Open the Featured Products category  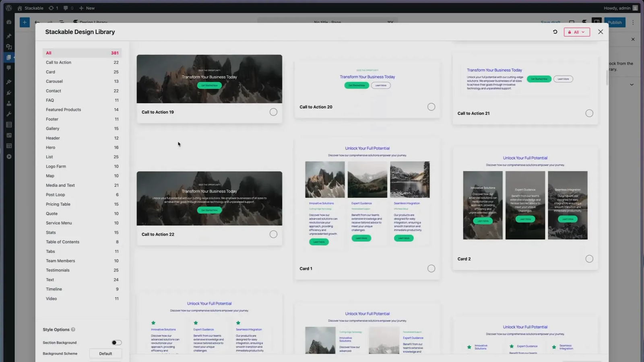[x=82, y=109]
